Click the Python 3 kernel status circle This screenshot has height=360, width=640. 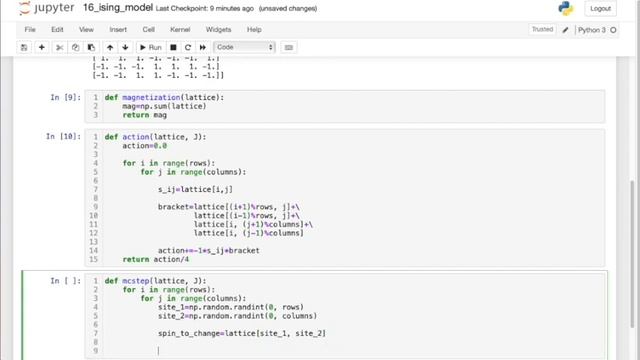pyautogui.click(x=613, y=30)
